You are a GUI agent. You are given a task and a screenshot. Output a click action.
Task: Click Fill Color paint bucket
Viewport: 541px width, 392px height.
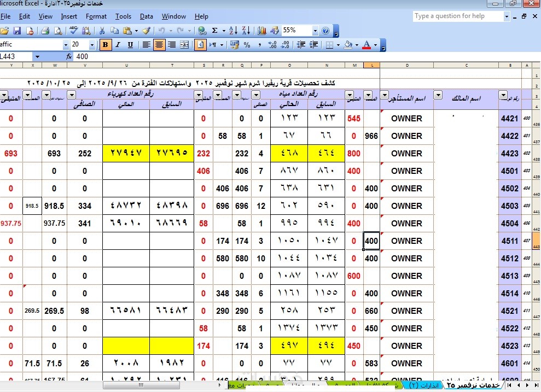(x=348, y=45)
